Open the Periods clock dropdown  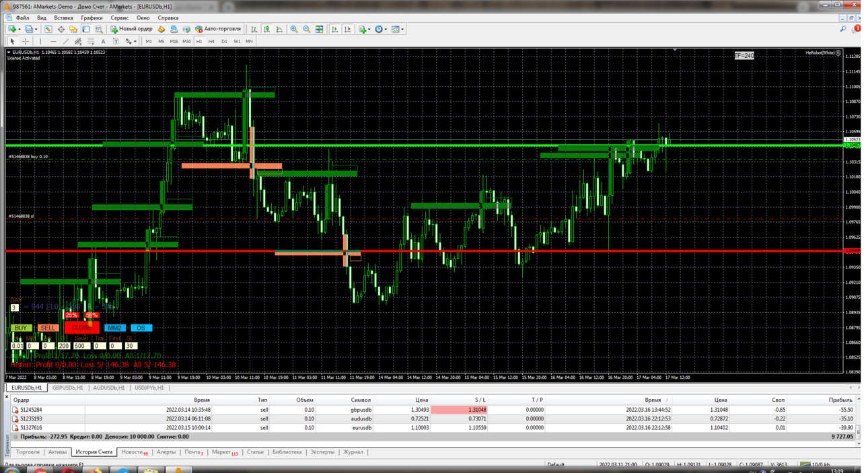click(x=381, y=29)
